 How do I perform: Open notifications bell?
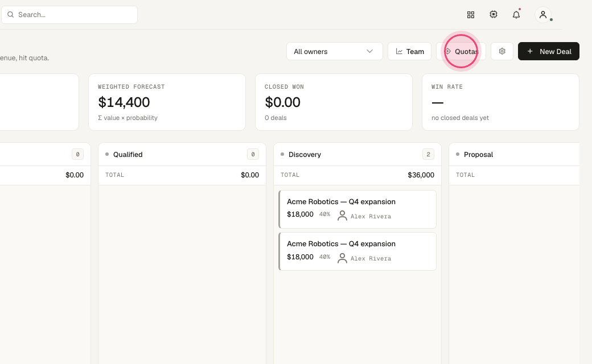[x=516, y=15]
